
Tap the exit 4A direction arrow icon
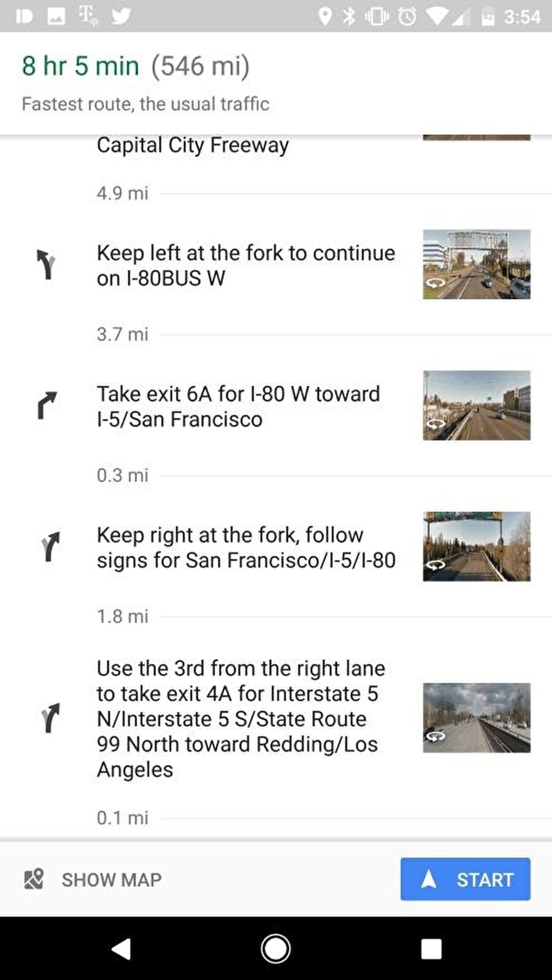[x=50, y=718]
